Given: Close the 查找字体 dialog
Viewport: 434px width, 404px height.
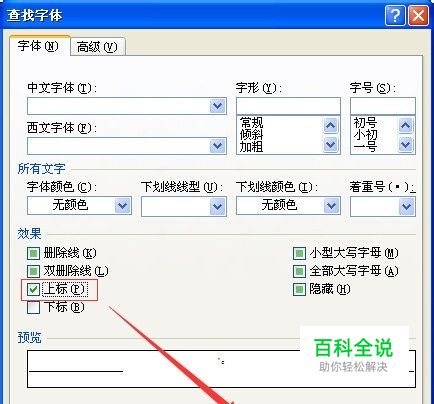Looking at the screenshot, I should tap(419, 15).
